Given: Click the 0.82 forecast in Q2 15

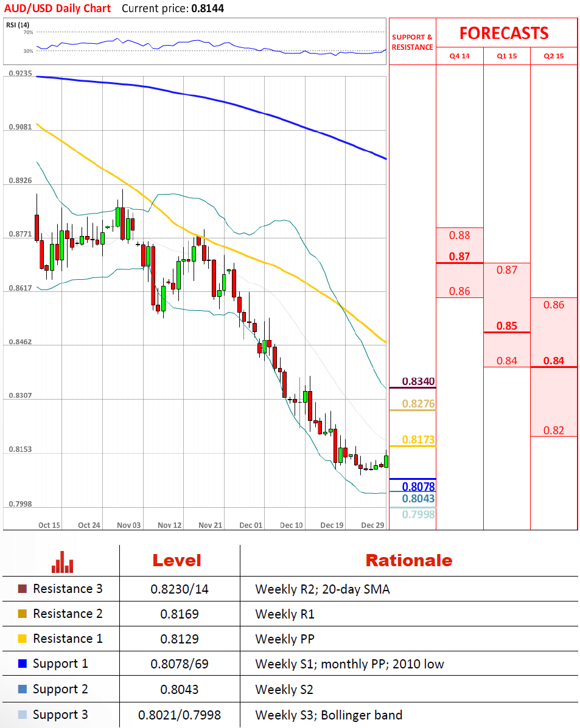Looking at the screenshot, I should pos(554,431).
